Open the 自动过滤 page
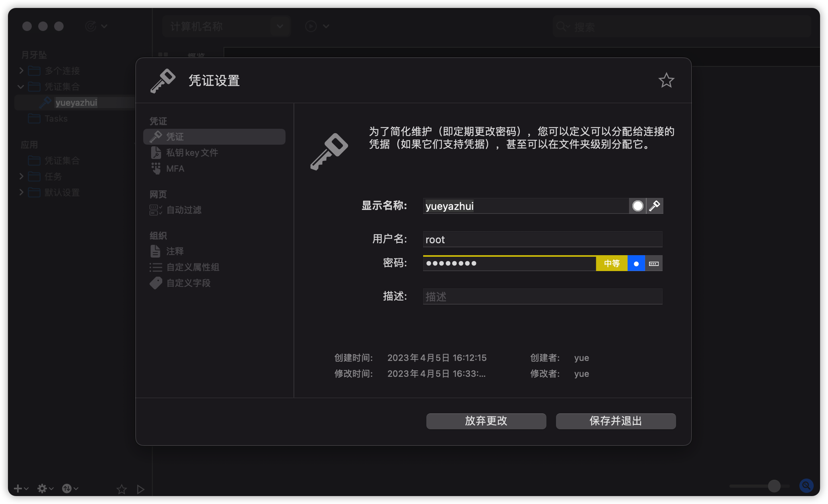Screen dimensions: 828x504 pos(183,210)
